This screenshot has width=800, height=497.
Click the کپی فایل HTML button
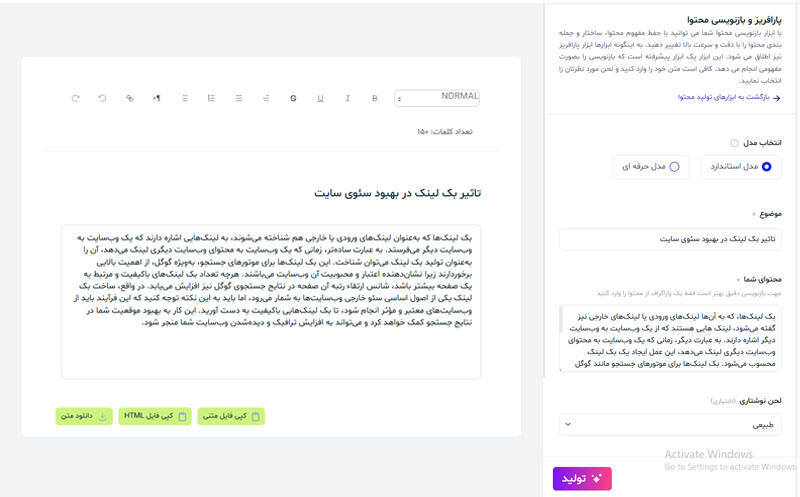(x=155, y=416)
